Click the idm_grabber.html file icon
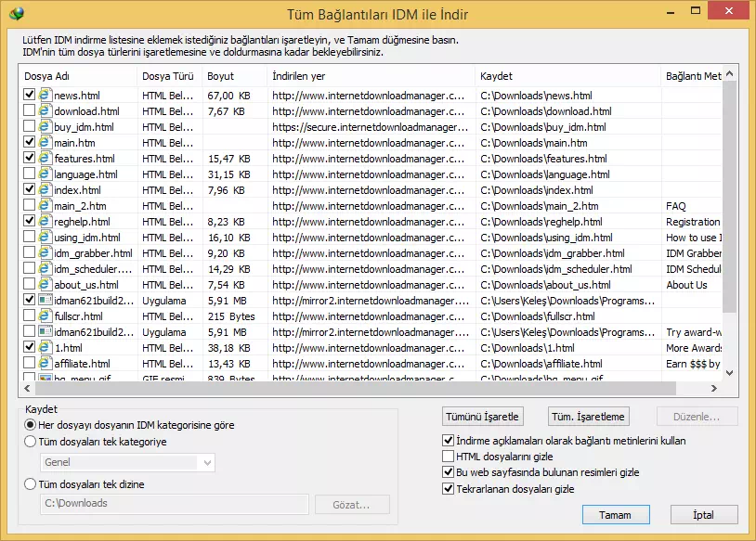 click(45, 253)
